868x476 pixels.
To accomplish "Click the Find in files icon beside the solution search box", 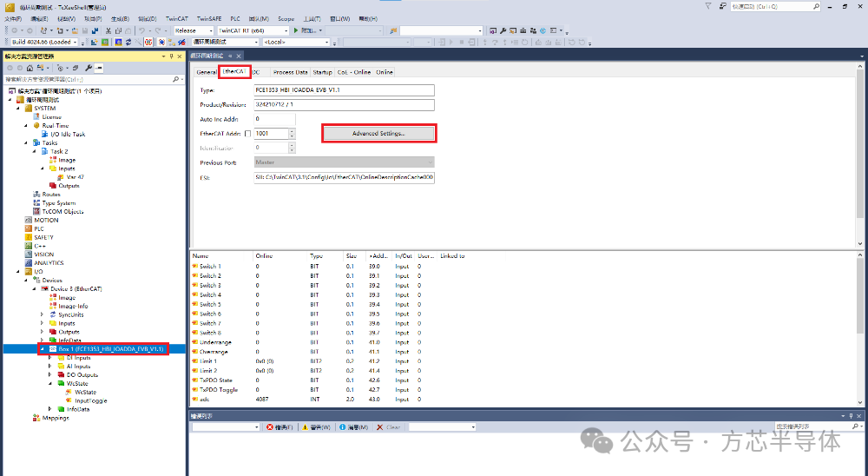I will 393,31.
